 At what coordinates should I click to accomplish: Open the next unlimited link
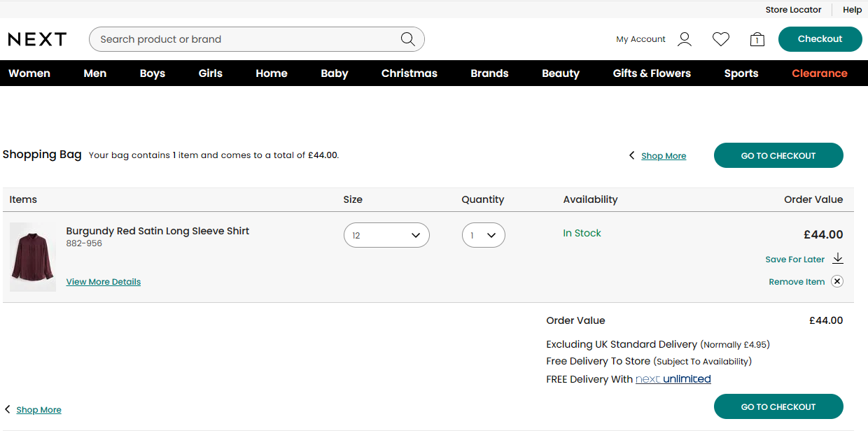(x=673, y=379)
